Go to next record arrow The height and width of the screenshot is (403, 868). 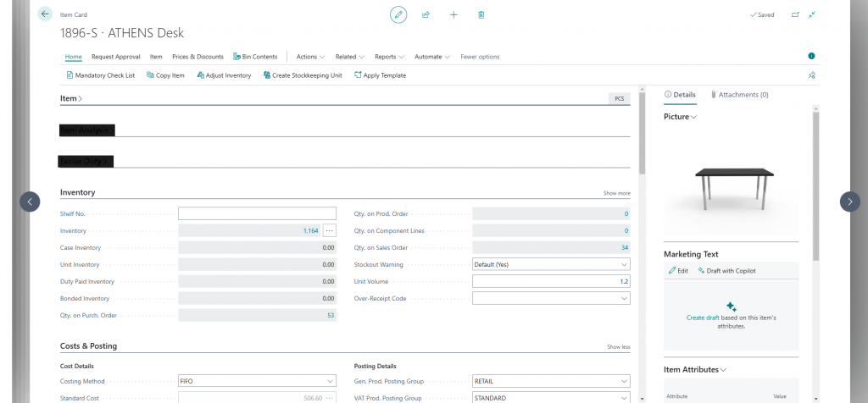point(849,201)
